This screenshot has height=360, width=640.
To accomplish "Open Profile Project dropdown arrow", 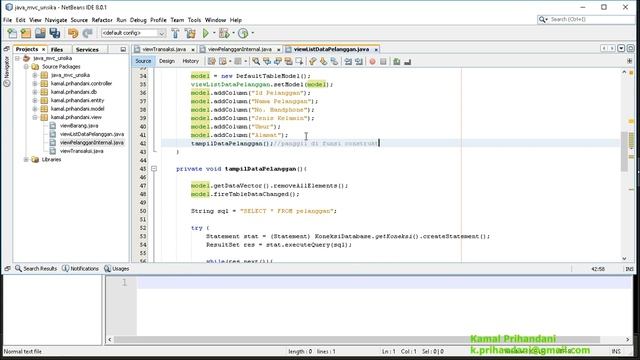I will coord(253,33).
